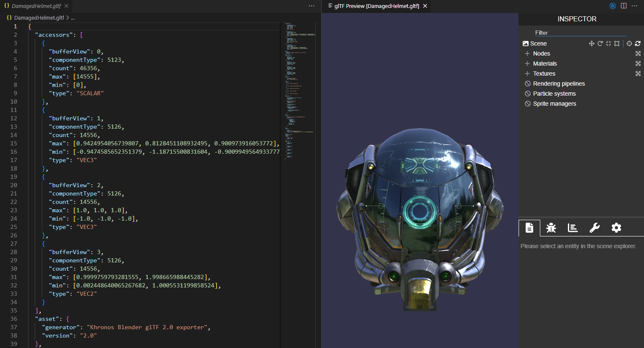644x348 pixels.
Task: Click the breadcrumb ellipsis after DamagedHelmet.gltf
Action: (73, 18)
